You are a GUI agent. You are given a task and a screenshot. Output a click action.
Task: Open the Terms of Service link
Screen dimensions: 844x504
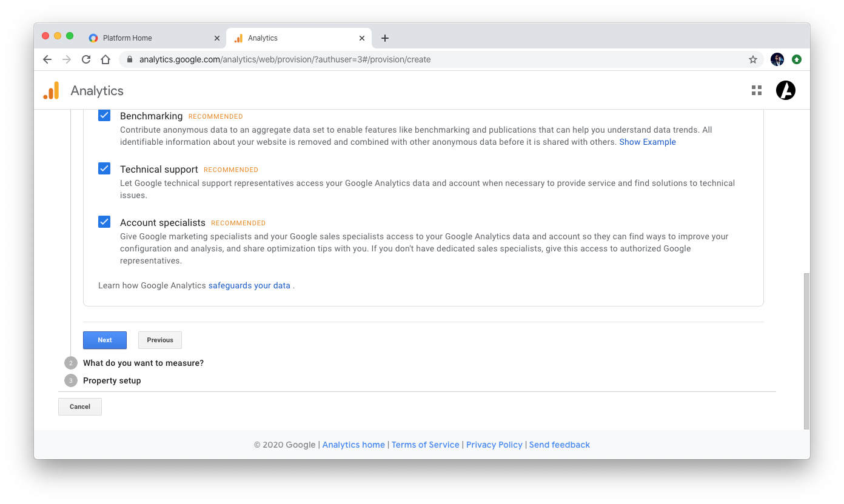(426, 445)
